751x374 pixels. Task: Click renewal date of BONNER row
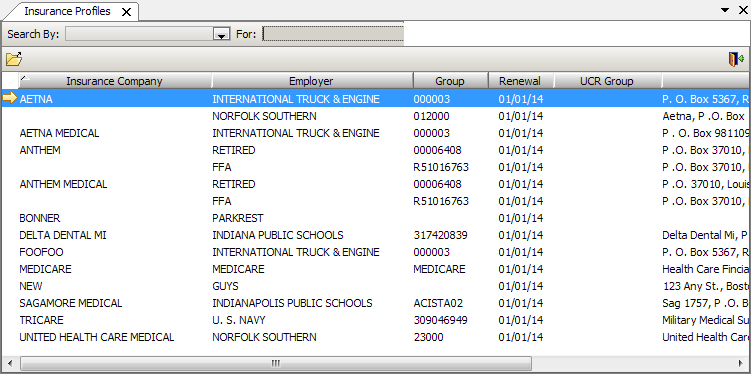521,218
